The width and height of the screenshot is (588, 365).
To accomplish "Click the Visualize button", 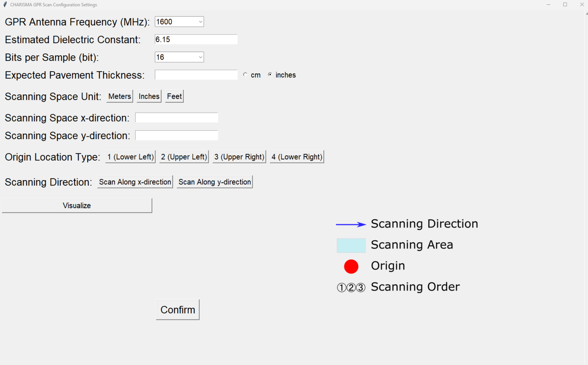I will (x=77, y=206).
